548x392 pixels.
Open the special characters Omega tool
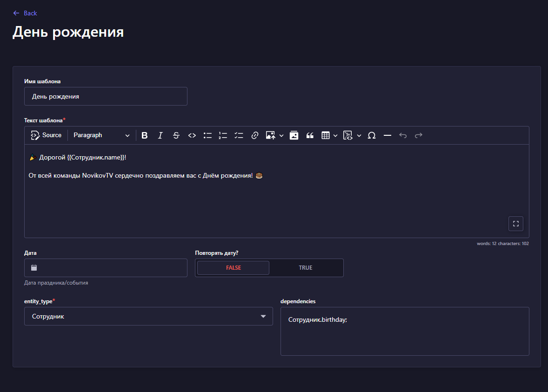[372, 135]
